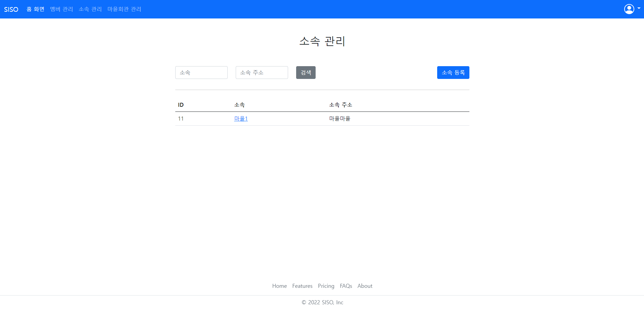Go to 홈 화면
Viewport: 644px width, 314px height.
click(35, 9)
